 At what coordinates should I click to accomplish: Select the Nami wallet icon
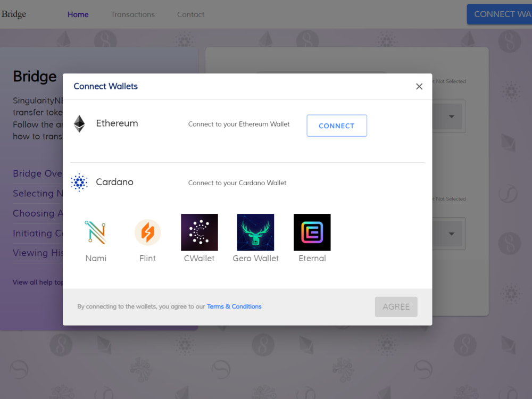coord(96,232)
